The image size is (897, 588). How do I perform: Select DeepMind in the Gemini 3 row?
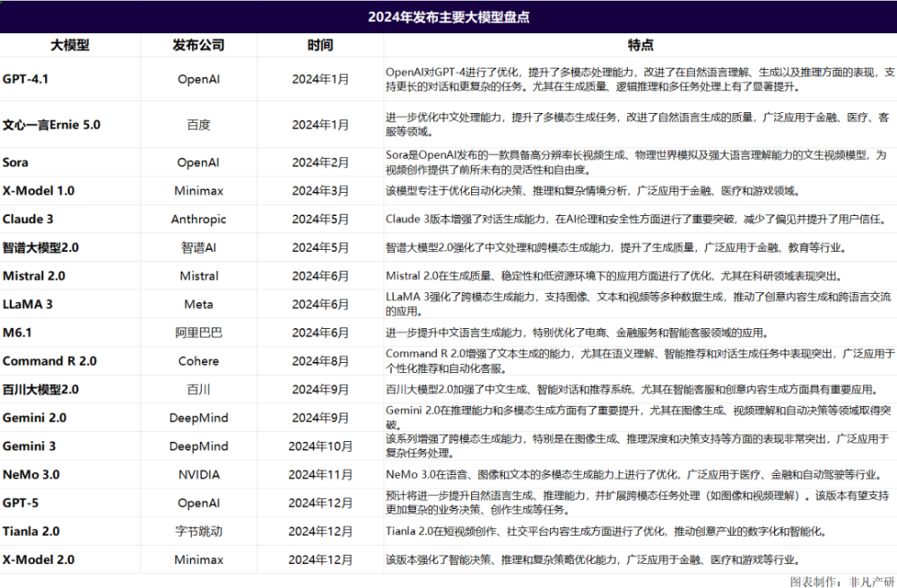click(x=198, y=446)
